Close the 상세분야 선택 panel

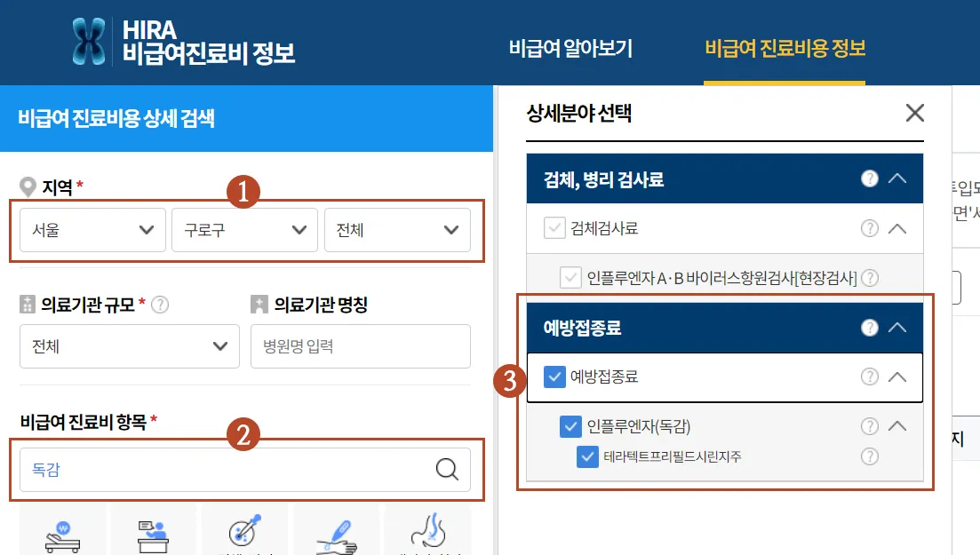tap(914, 113)
